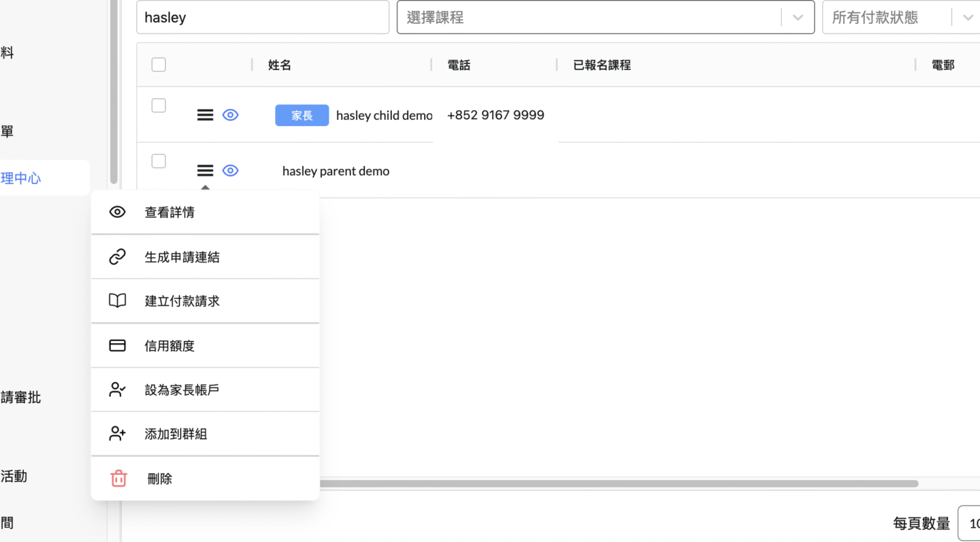Screen dimensions: 980x542
Task: Open hamburger menu for hasley child demo
Action: 205,115
